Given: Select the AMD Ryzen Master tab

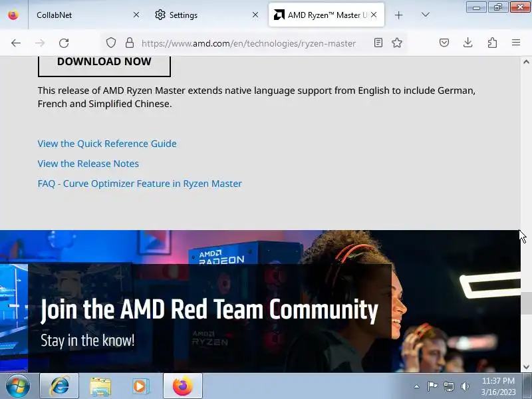Looking at the screenshot, I should [x=327, y=15].
